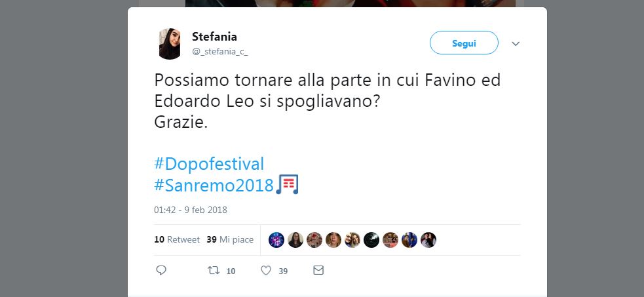Open the #Dopofestival hashtag

[209, 163]
